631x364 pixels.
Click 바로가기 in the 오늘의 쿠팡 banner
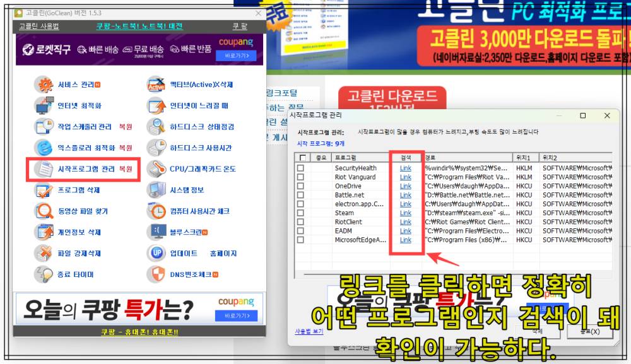click(x=236, y=315)
